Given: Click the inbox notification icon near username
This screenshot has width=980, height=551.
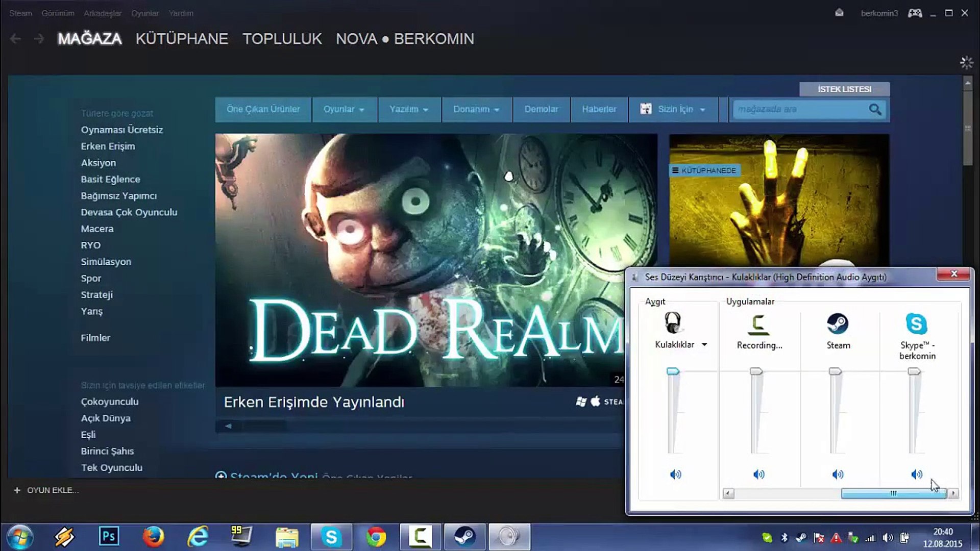Looking at the screenshot, I should [839, 13].
